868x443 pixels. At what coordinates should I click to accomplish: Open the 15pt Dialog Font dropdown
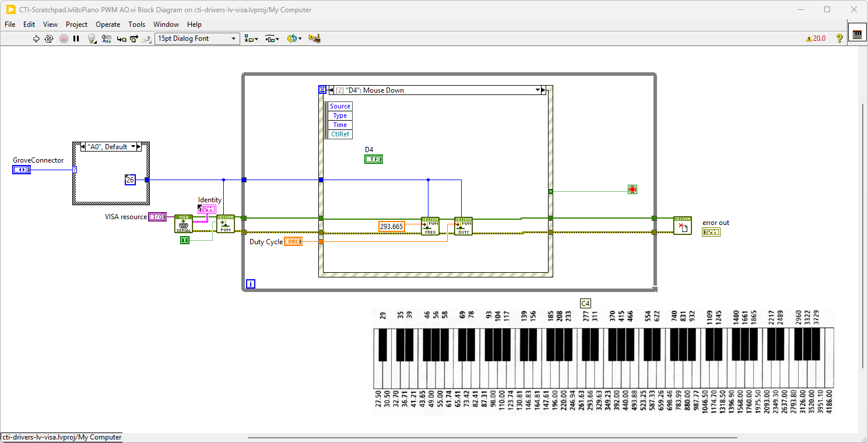click(197, 38)
